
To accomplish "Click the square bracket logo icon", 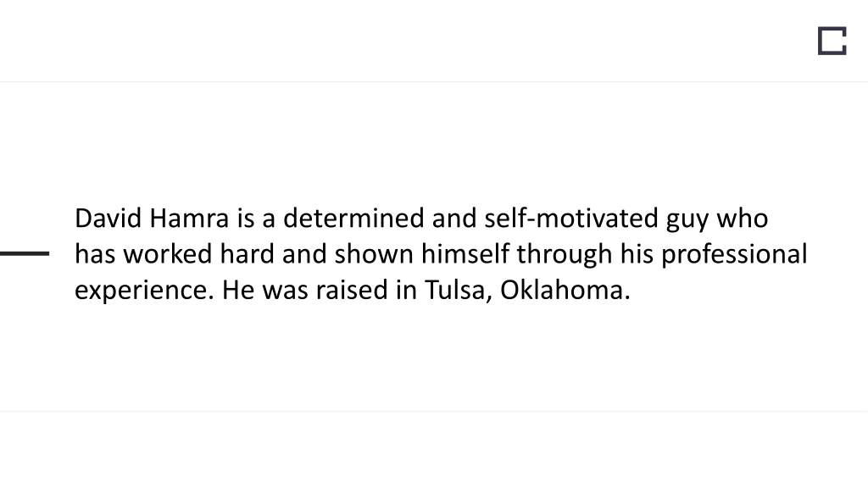I will 832,41.
